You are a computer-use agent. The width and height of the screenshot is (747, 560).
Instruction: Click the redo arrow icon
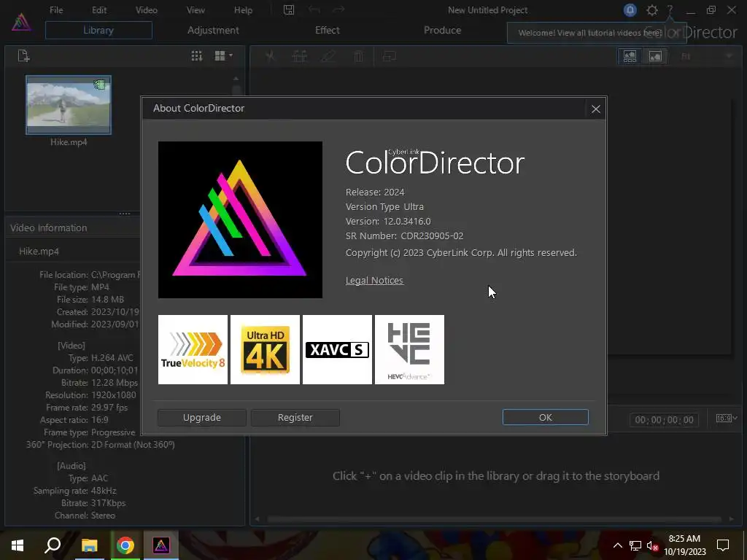(x=338, y=10)
